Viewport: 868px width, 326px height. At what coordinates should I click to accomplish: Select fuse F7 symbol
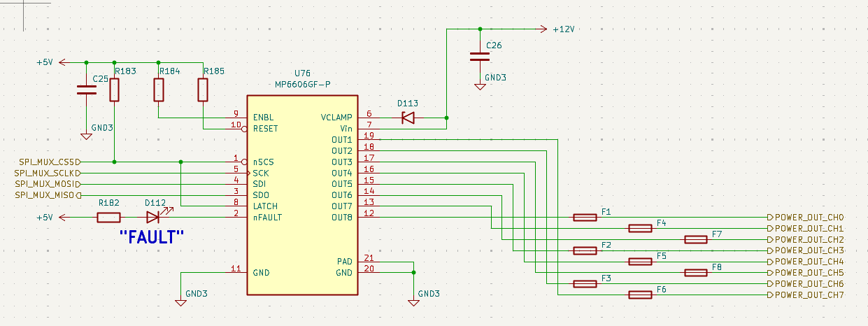(x=696, y=239)
